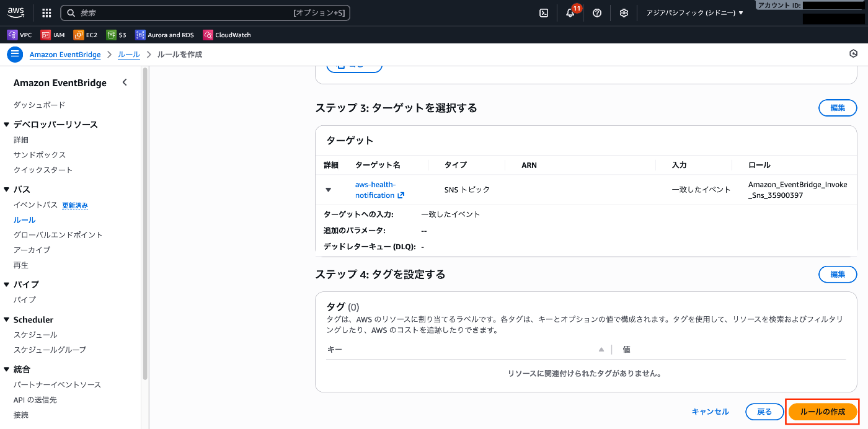Image resolution: width=868 pixels, height=429 pixels.
Task: Click 値 column header in tags table
Action: [x=626, y=350]
